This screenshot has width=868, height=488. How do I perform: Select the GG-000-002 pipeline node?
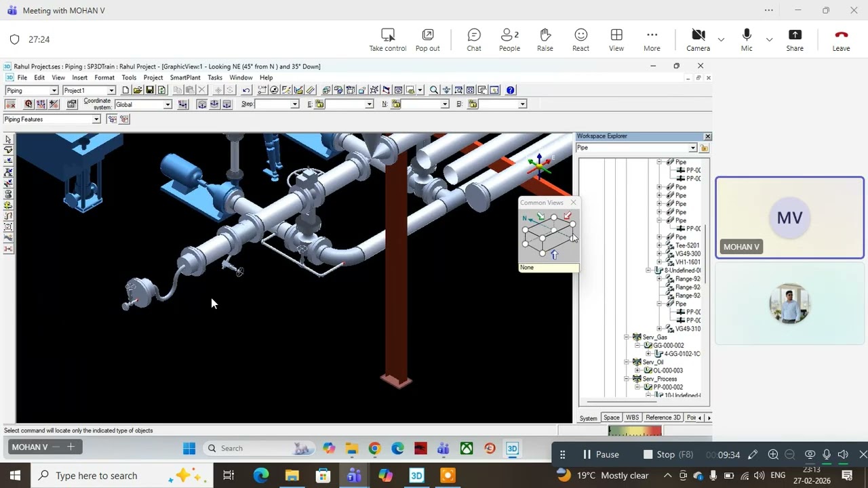668,346
